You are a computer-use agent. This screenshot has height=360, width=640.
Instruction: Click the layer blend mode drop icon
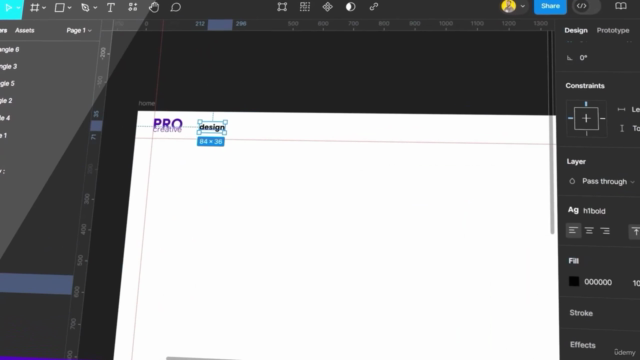point(572,181)
